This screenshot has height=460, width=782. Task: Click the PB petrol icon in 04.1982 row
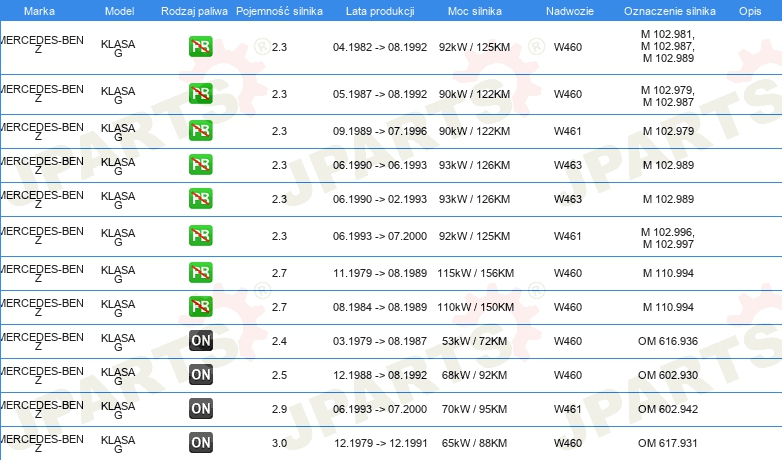click(200, 47)
